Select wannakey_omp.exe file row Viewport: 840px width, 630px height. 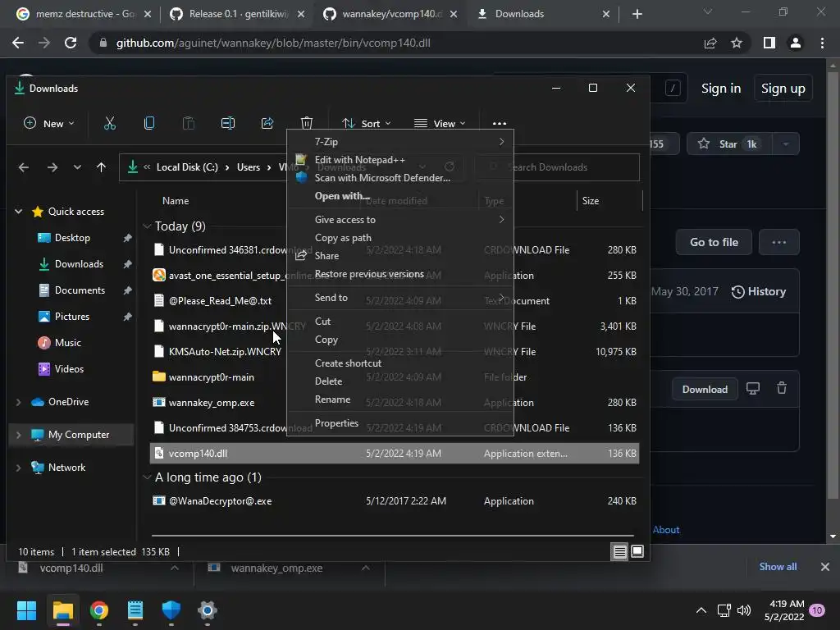[395, 402]
